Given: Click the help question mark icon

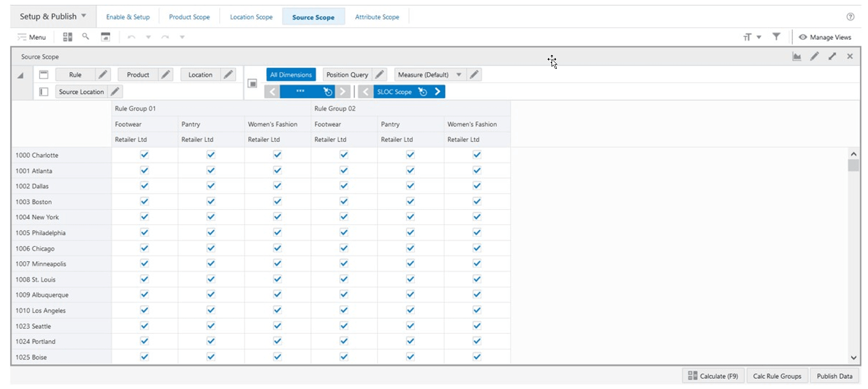Looking at the screenshot, I should 850,17.
